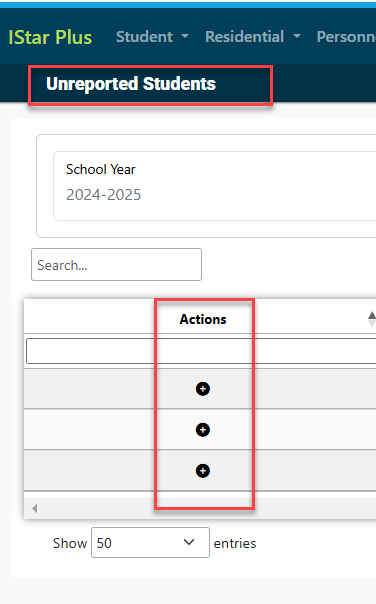Image resolution: width=376 pixels, height=604 pixels.
Task: Select the School Year 2024-2025 field
Action: pyautogui.click(x=215, y=186)
